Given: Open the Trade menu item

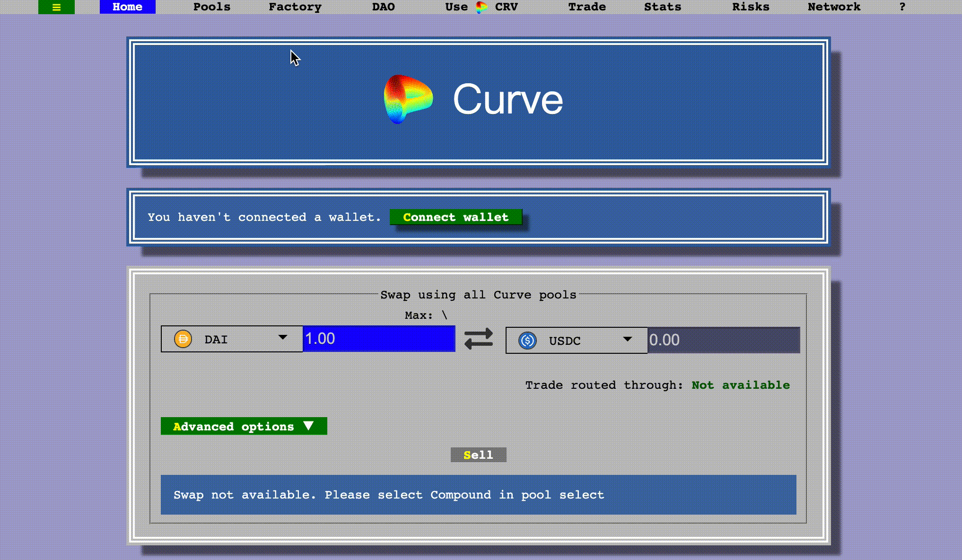Looking at the screenshot, I should point(587,7).
